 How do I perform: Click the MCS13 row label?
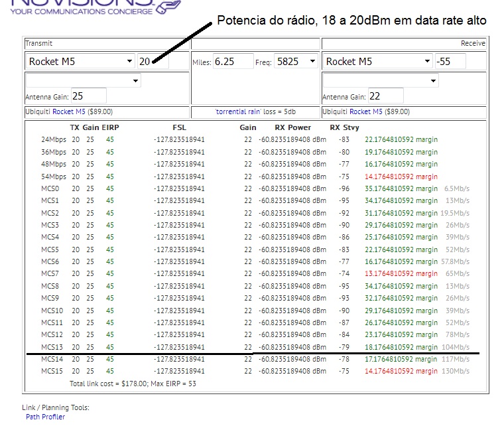[52, 347]
